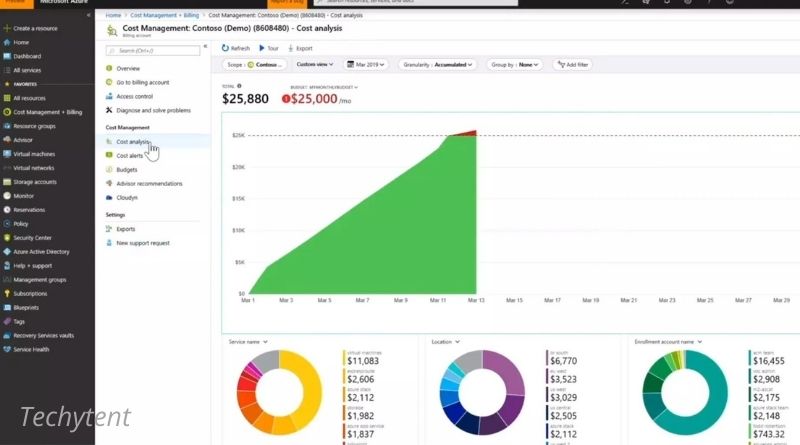Select Access control menu item
800x445 pixels.
click(x=134, y=96)
